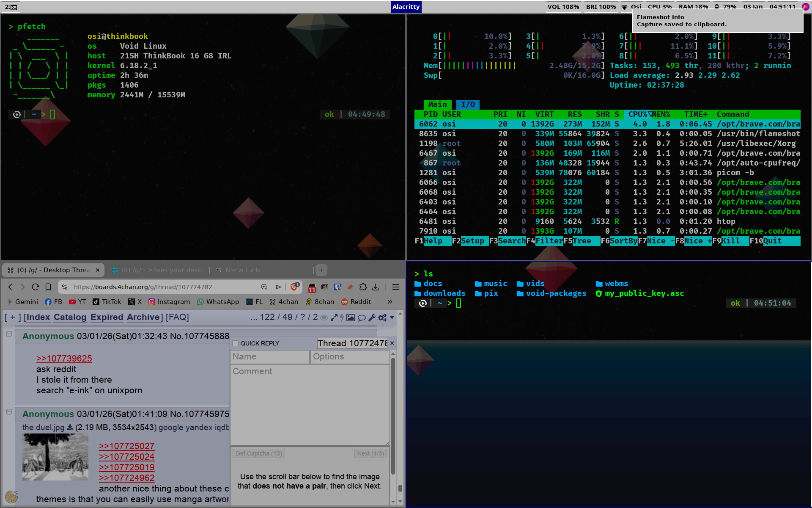The height and width of the screenshot is (508, 812).
Task: Reload the 4chan page
Action: point(36,287)
